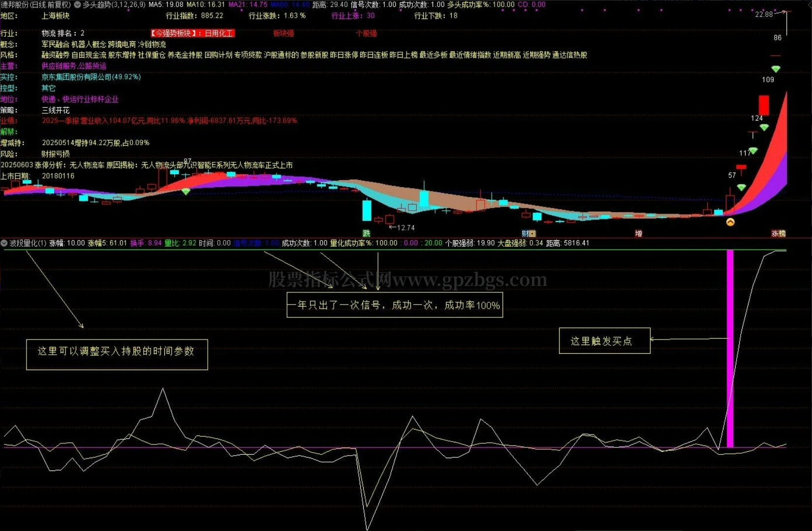This screenshot has height=531, width=812.
Task: Click 行业下跌: 18 value
Action: click(x=436, y=16)
